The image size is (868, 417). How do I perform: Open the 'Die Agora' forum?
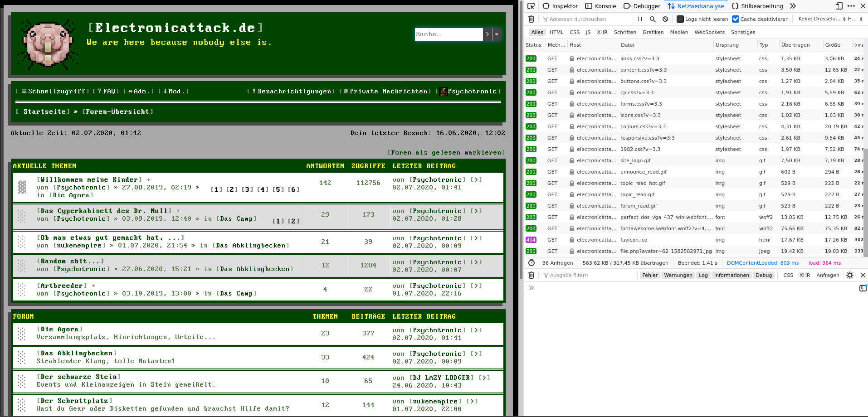click(59, 330)
